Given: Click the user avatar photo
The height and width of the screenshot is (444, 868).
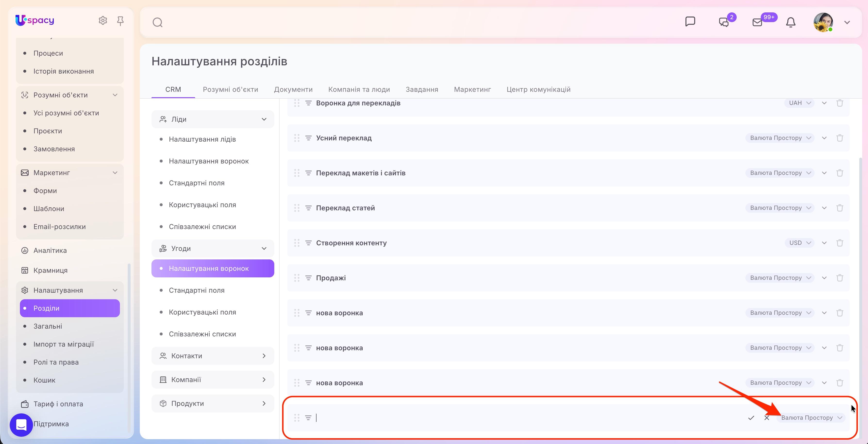Looking at the screenshot, I should 823,22.
